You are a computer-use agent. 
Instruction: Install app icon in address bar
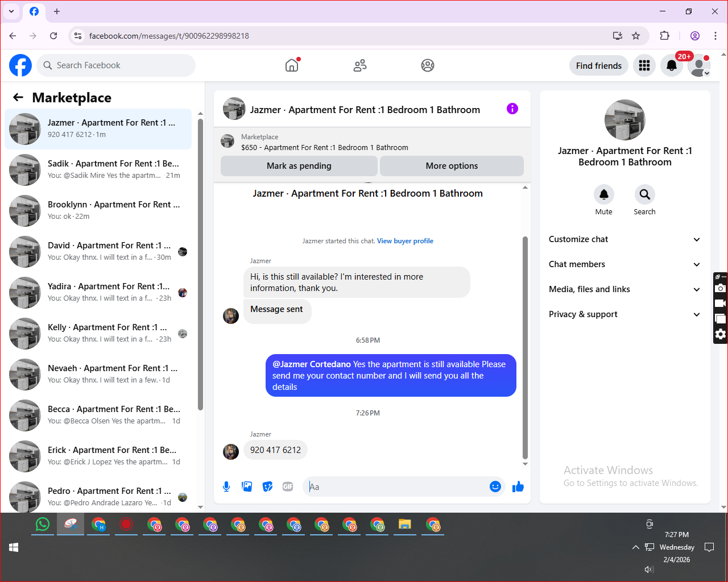tap(618, 36)
